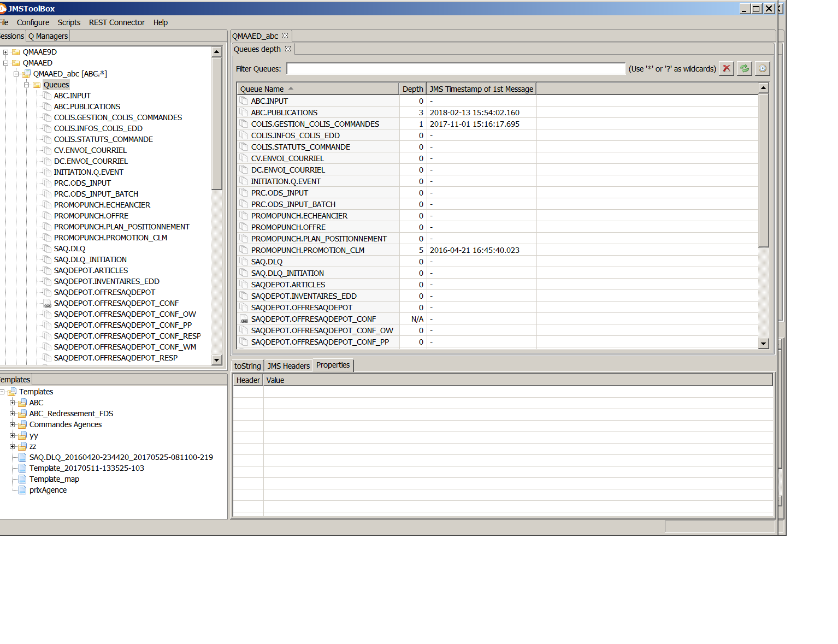Open the Scripts menu
The image size is (838, 644).
click(x=69, y=22)
